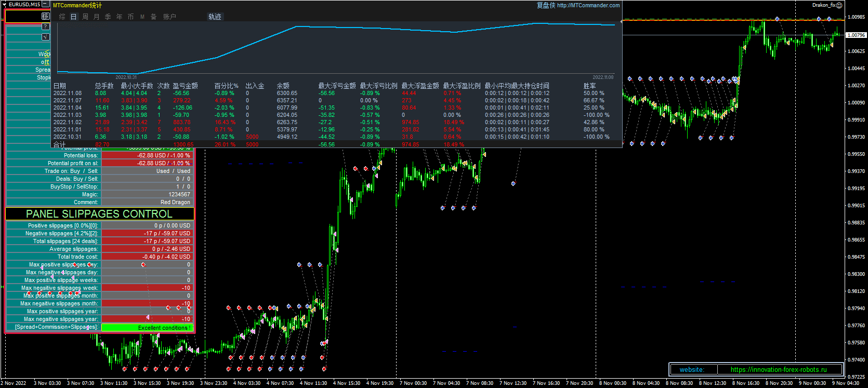Switch to the 周 weekly statistics tab
This screenshot has width=868, height=388.
(x=85, y=17)
